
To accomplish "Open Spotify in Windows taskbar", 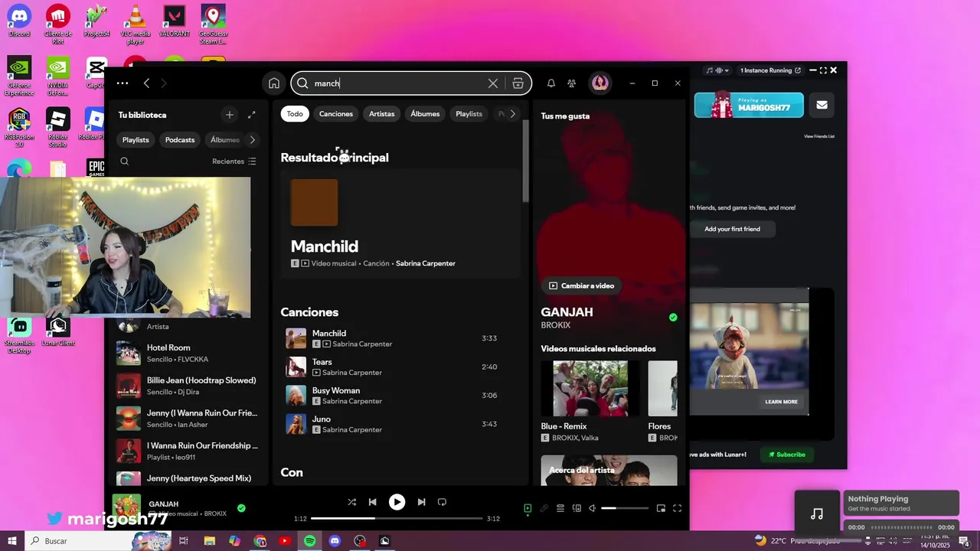I will 310,541.
